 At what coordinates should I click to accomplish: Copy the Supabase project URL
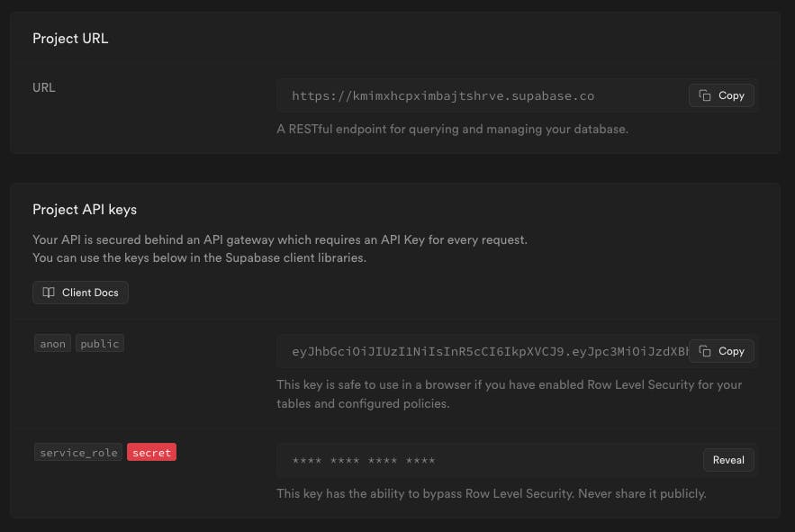point(721,95)
